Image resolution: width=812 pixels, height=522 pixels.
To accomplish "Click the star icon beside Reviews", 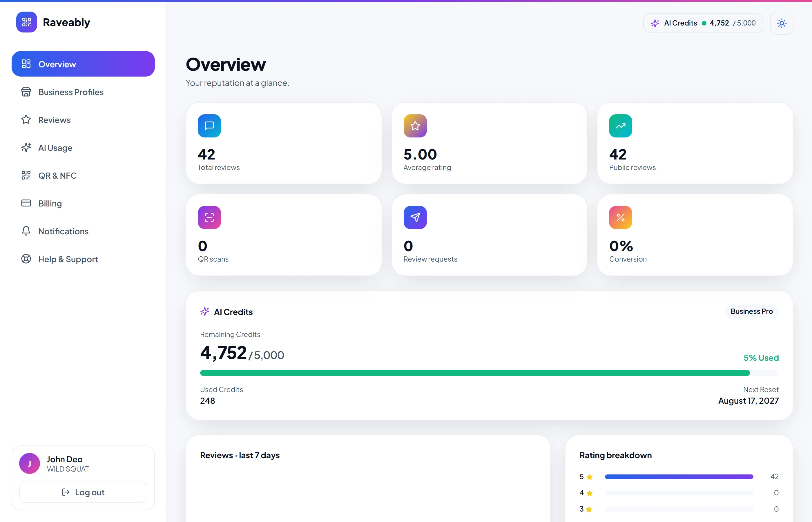I will (26, 119).
